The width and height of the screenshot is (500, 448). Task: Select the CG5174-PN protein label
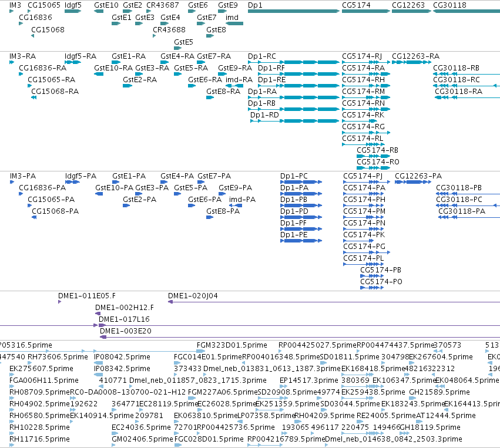(x=364, y=223)
